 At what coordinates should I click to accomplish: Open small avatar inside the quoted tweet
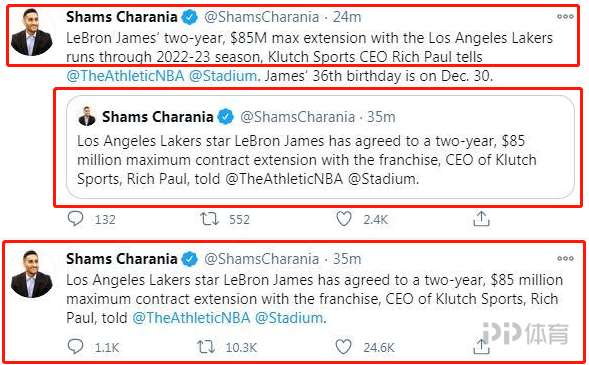pos(87,116)
